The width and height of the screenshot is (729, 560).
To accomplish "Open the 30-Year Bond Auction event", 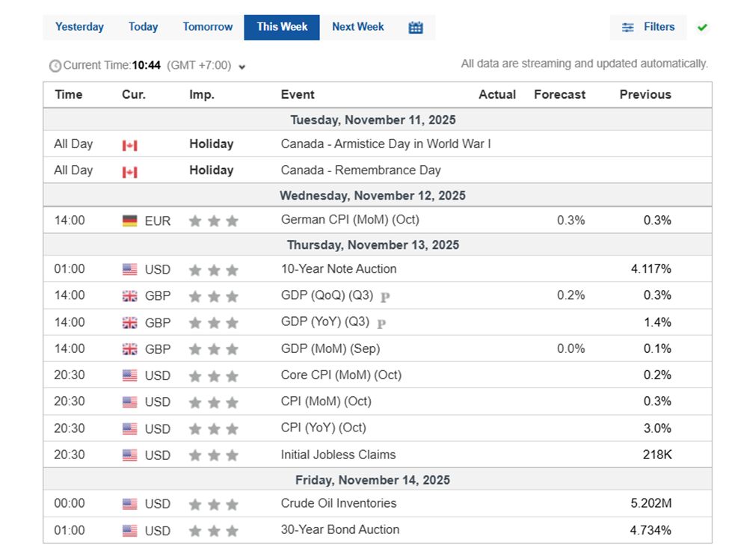I will [340, 529].
